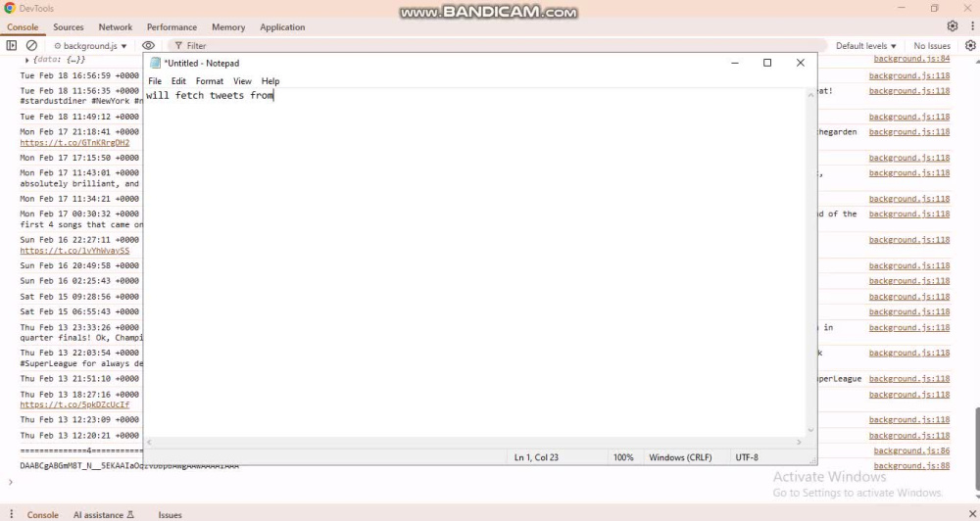Open Notepad's View menu
Screen dimensions: 980x521
(242, 81)
